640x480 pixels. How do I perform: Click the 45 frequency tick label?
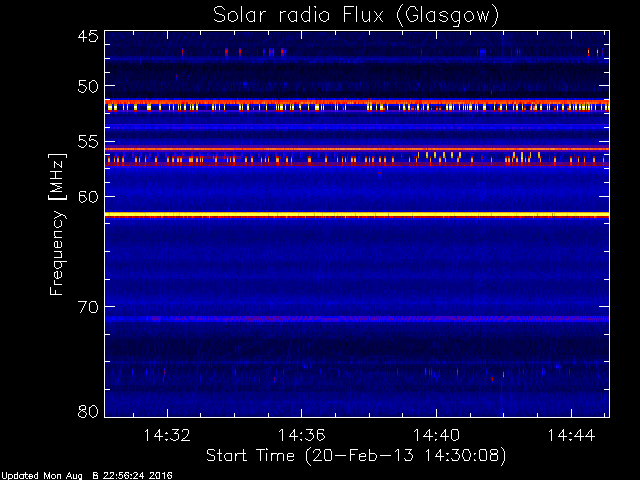88,36
